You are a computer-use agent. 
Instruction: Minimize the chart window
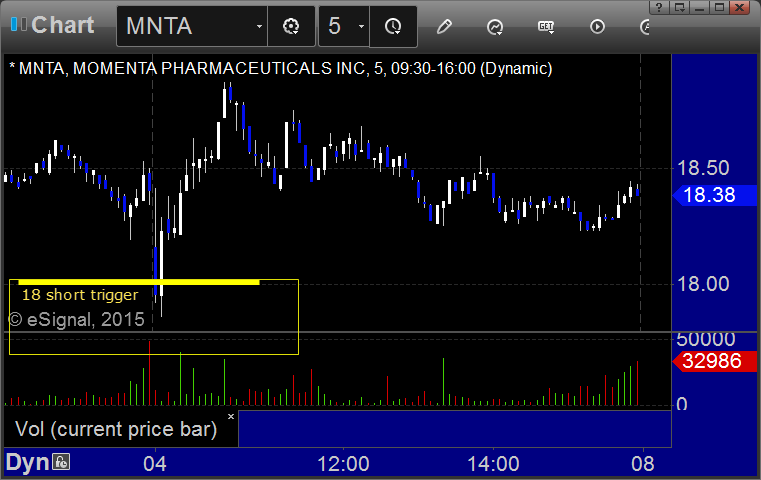tap(699, 7)
